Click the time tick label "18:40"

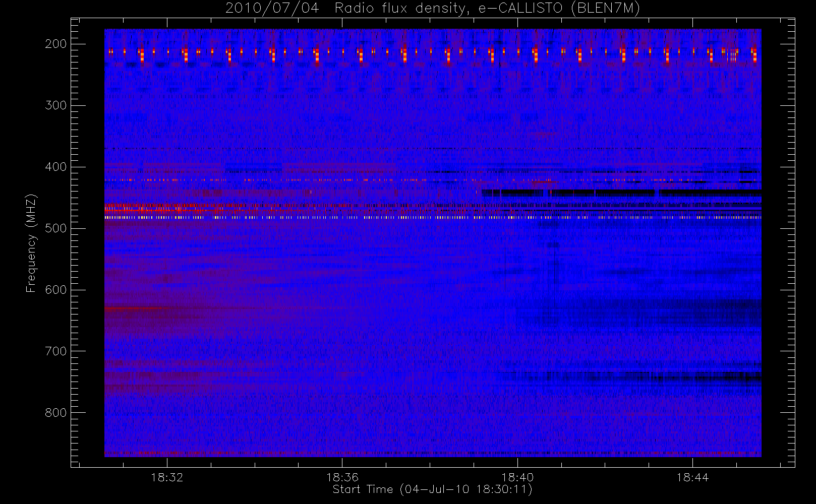click(517, 477)
